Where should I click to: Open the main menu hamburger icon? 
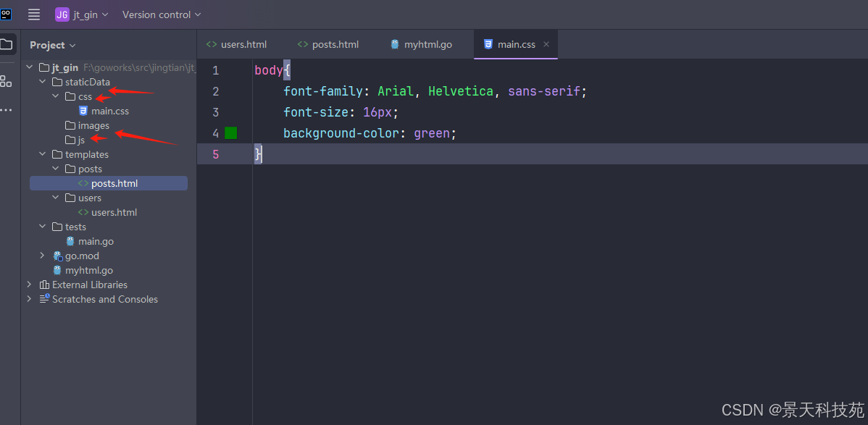(x=34, y=14)
